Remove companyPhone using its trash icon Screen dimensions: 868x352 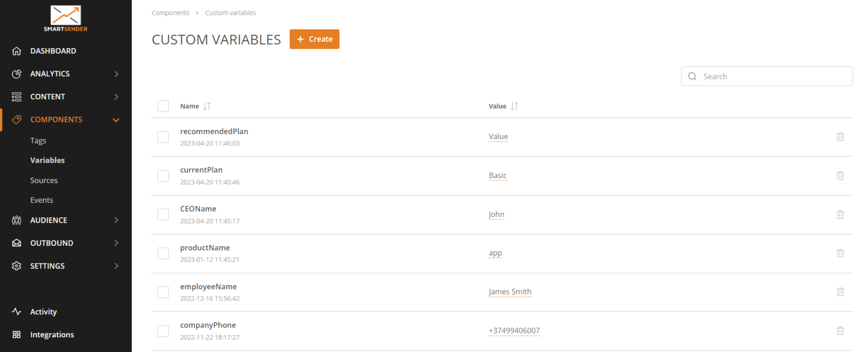click(840, 331)
